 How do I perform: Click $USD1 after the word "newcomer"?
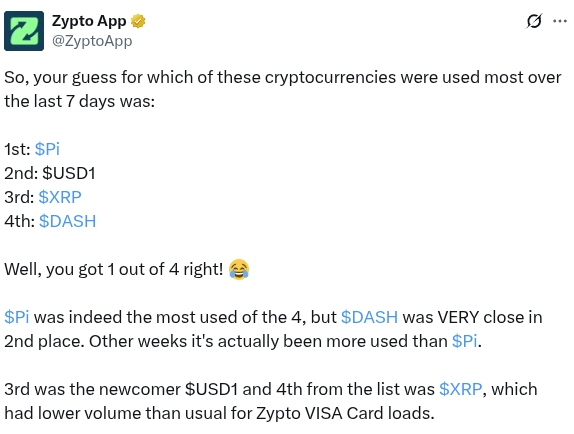(212, 389)
